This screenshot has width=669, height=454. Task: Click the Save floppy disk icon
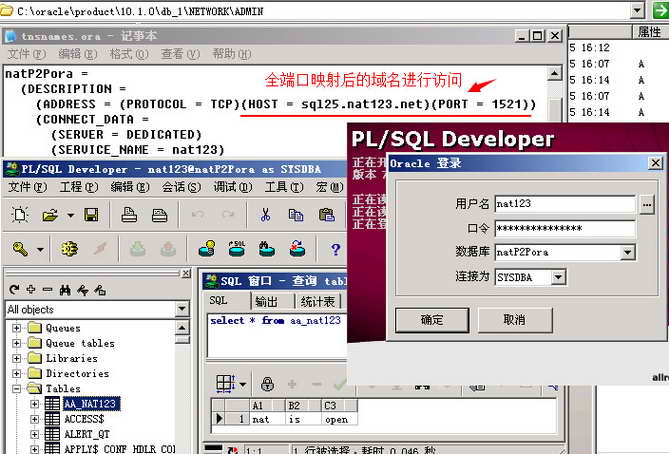click(91, 215)
